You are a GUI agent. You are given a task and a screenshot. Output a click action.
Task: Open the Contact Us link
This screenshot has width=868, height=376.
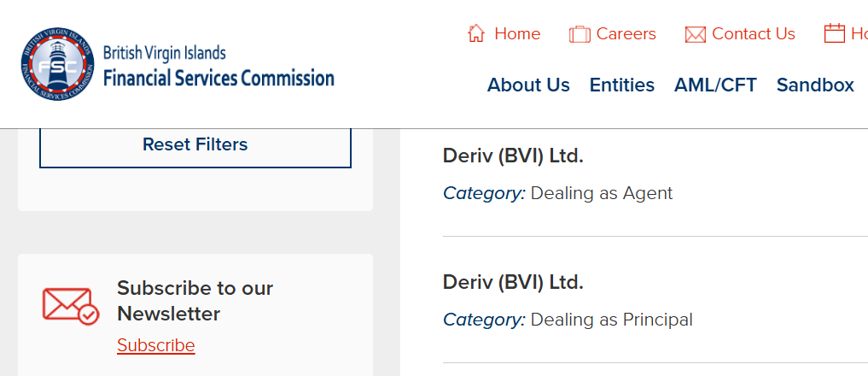click(753, 33)
